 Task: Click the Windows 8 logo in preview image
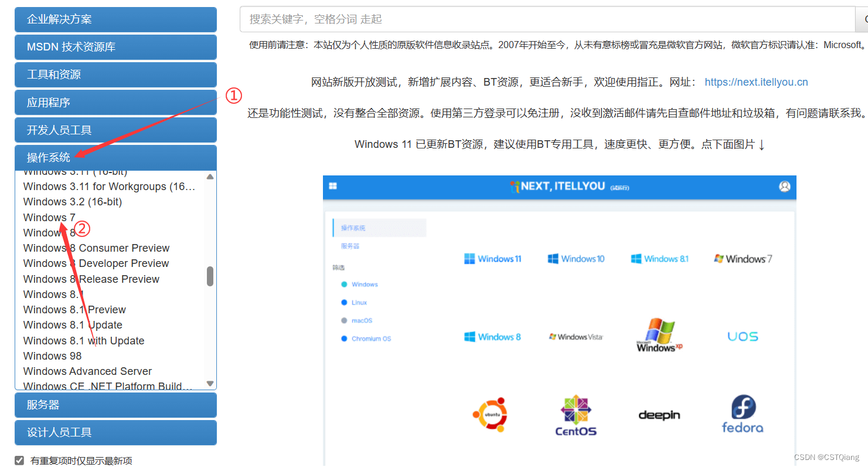tap(492, 337)
